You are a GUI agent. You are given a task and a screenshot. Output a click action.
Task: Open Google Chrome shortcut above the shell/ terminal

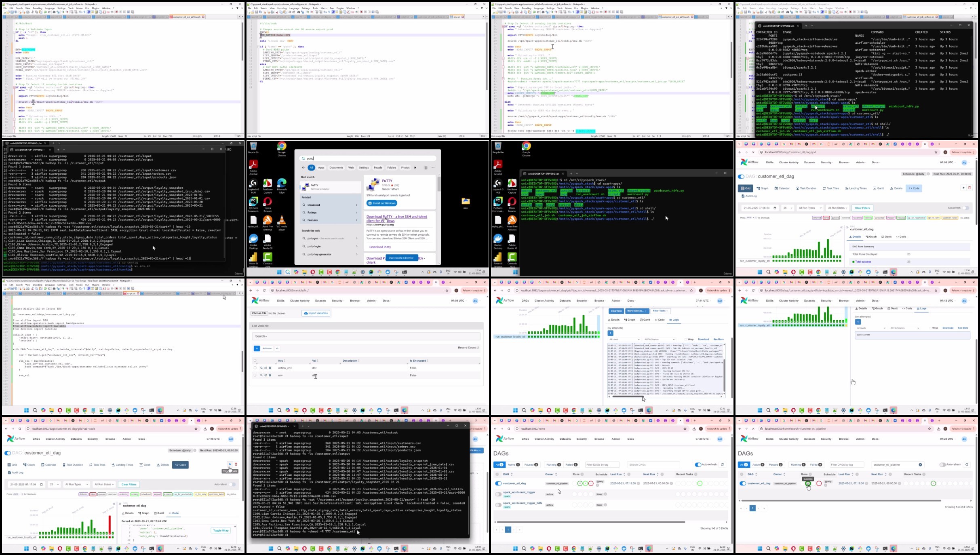(526, 149)
